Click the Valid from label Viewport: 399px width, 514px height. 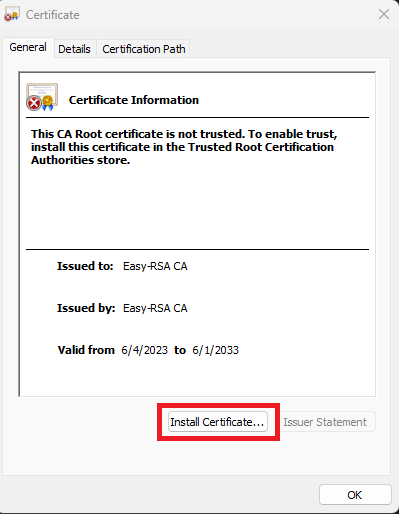point(86,350)
